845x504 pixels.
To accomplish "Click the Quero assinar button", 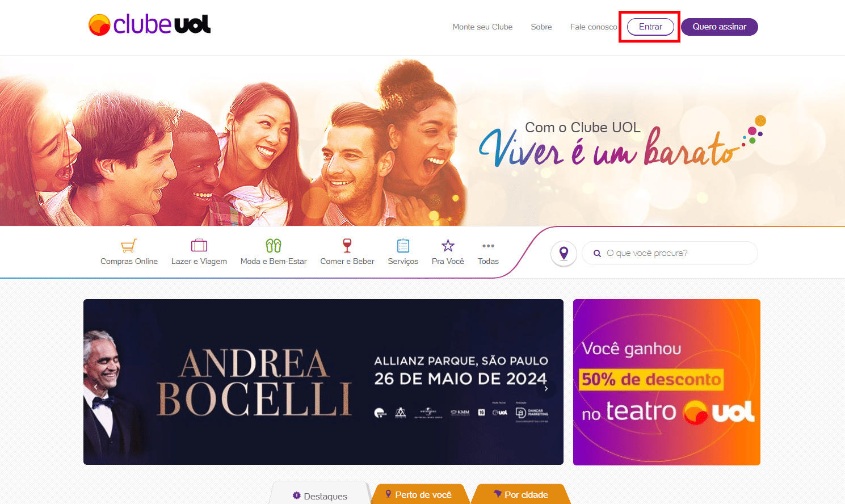I will point(720,27).
